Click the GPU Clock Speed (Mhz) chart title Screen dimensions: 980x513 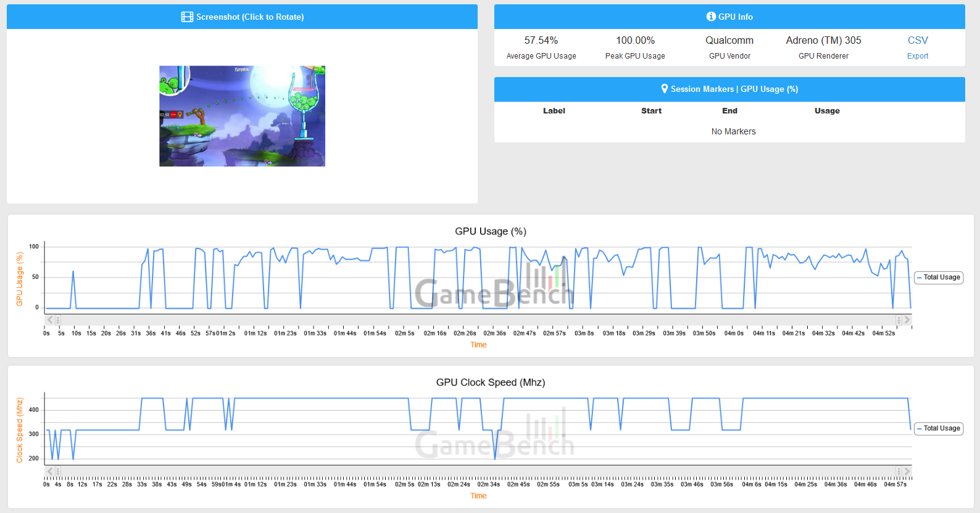point(491,382)
